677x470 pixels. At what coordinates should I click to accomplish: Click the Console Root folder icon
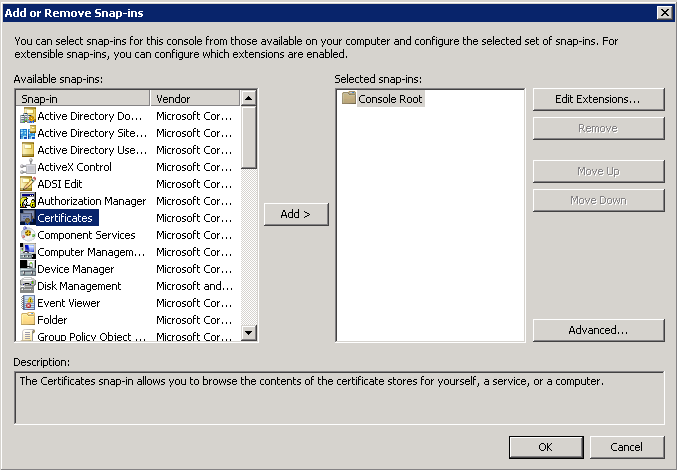(x=349, y=98)
